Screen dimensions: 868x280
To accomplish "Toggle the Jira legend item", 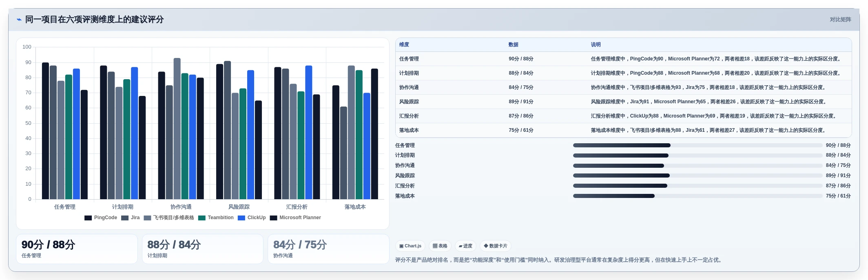I will (131, 218).
